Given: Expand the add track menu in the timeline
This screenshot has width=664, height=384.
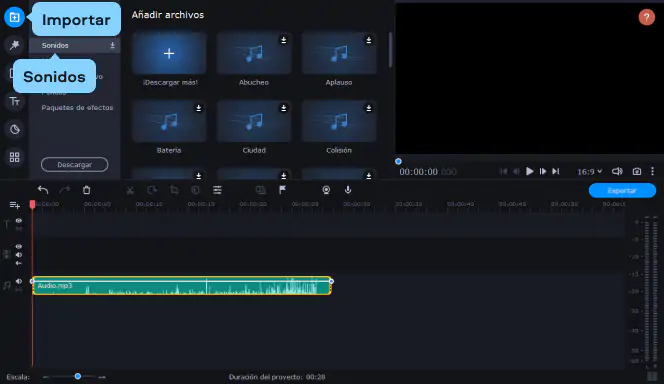Looking at the screenshot, I should 14,205.
